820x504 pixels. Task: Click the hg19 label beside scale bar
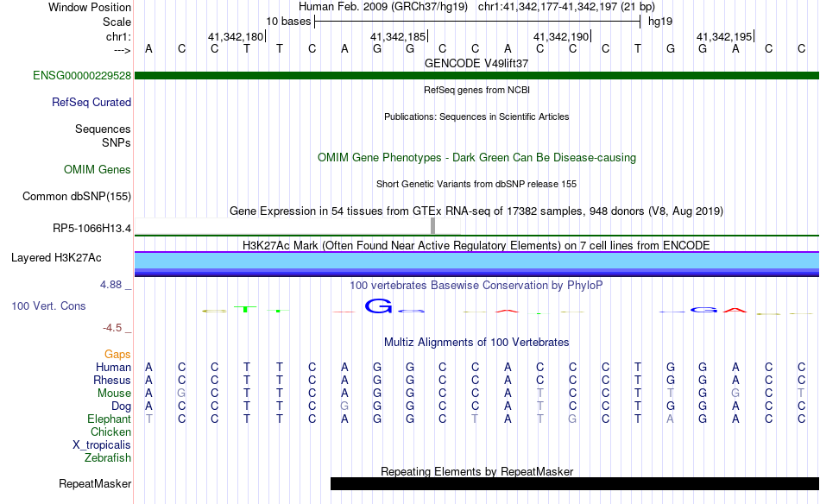click(660, 22)
